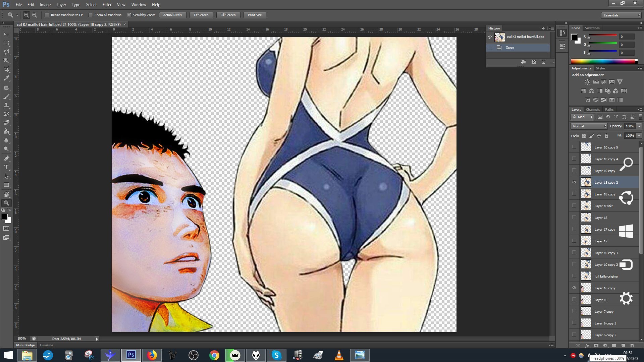The height and width of the screenshot is (362, 644).
Task: Click the Actual Pixels button
Action: 172,15
